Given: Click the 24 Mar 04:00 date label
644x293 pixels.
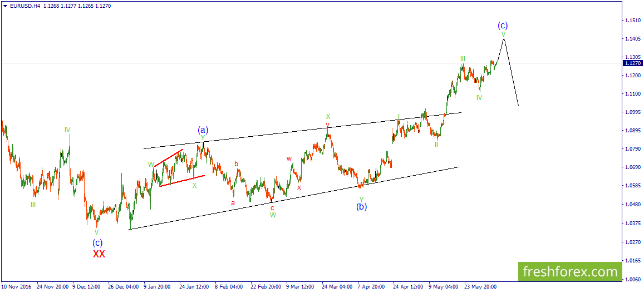Looking at the screenshot, I should pos(338,287).
